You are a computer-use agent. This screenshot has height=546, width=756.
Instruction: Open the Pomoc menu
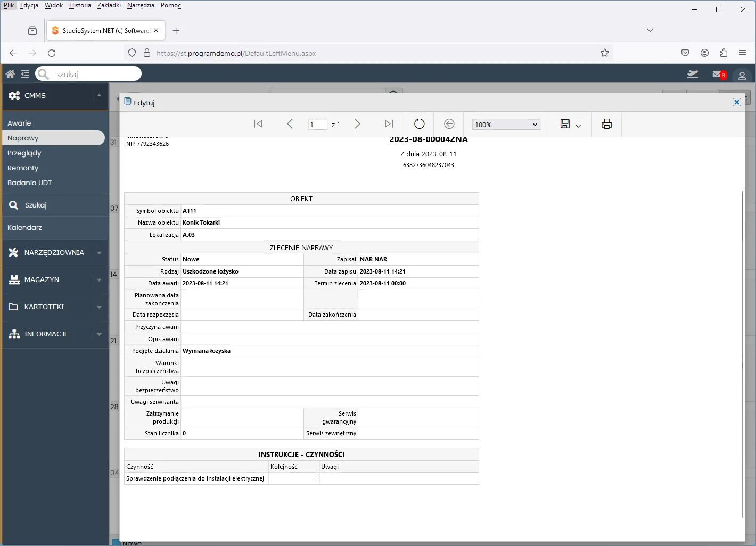coord(171,5)
